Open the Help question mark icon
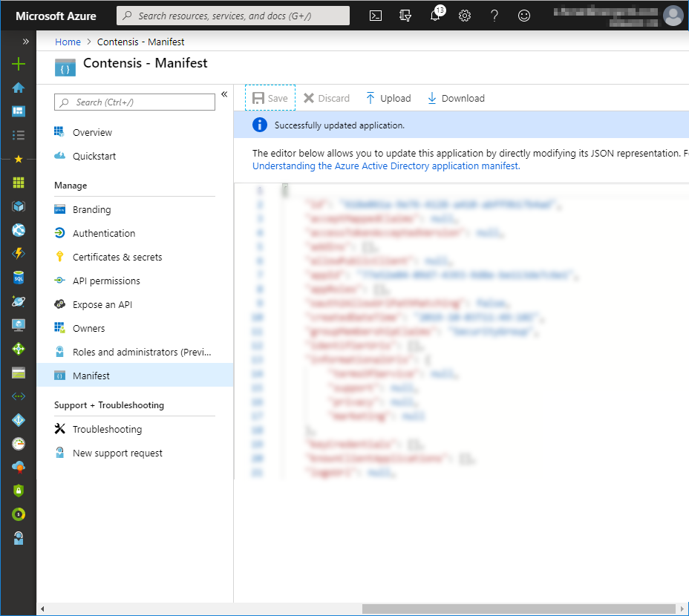This screenshot has height=616, width=689. click(x=494, y=16)
